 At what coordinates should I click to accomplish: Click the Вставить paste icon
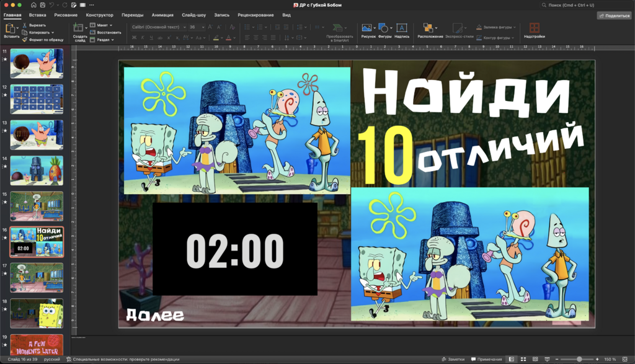(x=10, y=29)
